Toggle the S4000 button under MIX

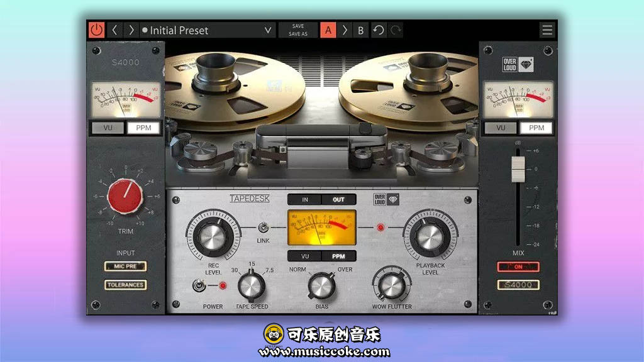518,285
